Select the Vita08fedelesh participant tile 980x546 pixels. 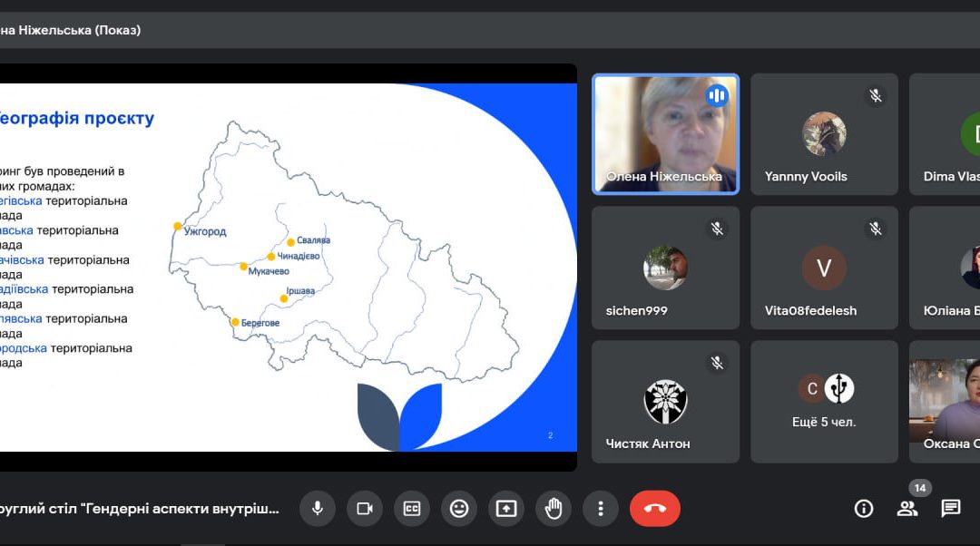(824, 268)
